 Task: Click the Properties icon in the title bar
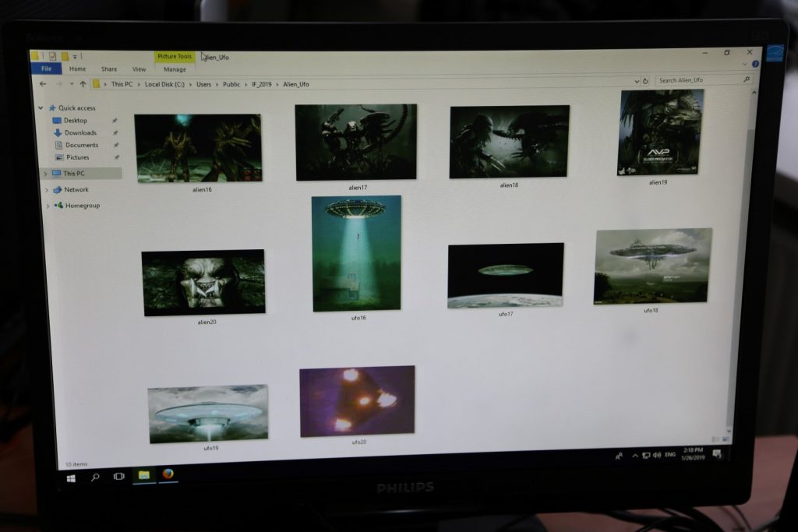pos(52,56)
